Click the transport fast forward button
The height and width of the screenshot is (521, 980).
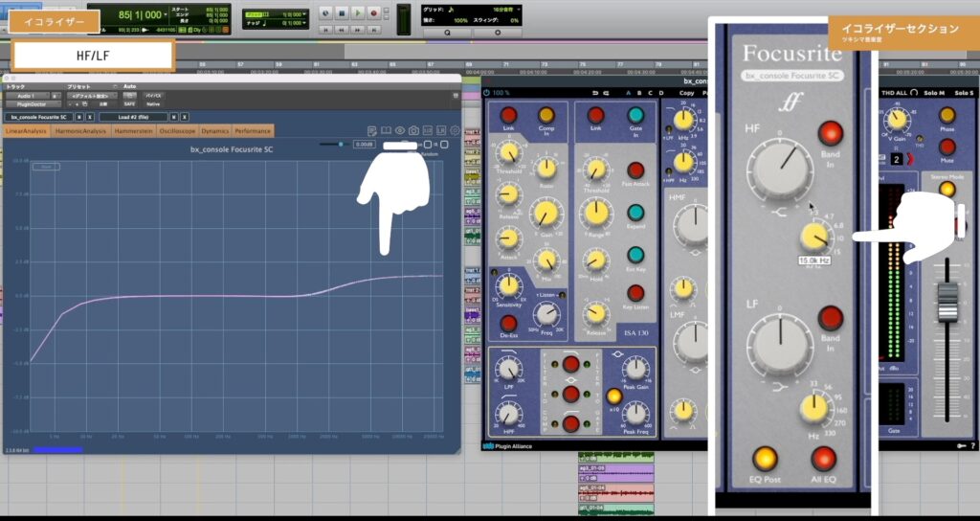coord(358,30)
